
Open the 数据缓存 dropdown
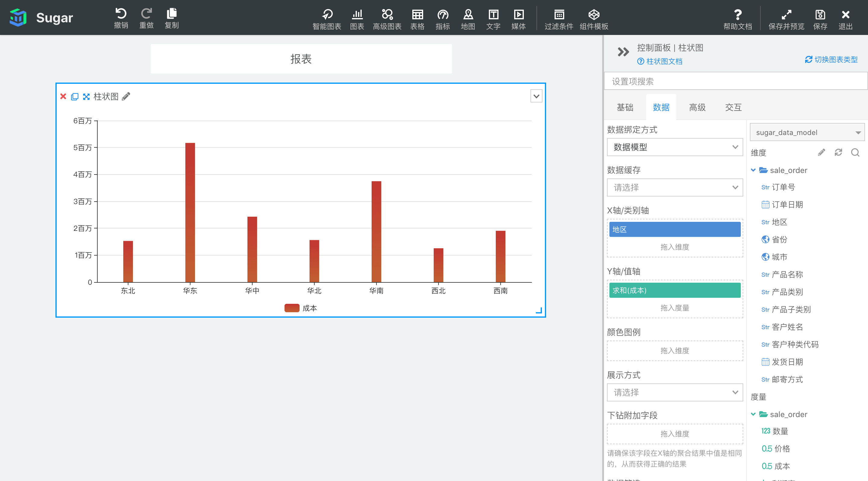[x=674, y=187]
